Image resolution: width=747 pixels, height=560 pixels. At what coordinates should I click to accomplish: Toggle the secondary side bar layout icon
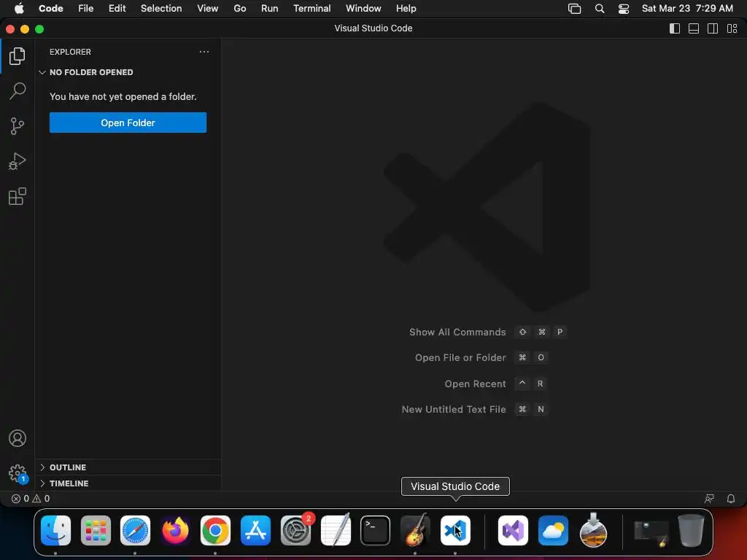click(713, 28)
